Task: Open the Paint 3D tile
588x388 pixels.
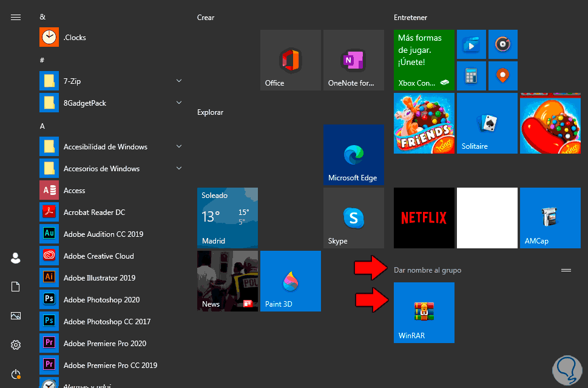Action: (291, 281)
